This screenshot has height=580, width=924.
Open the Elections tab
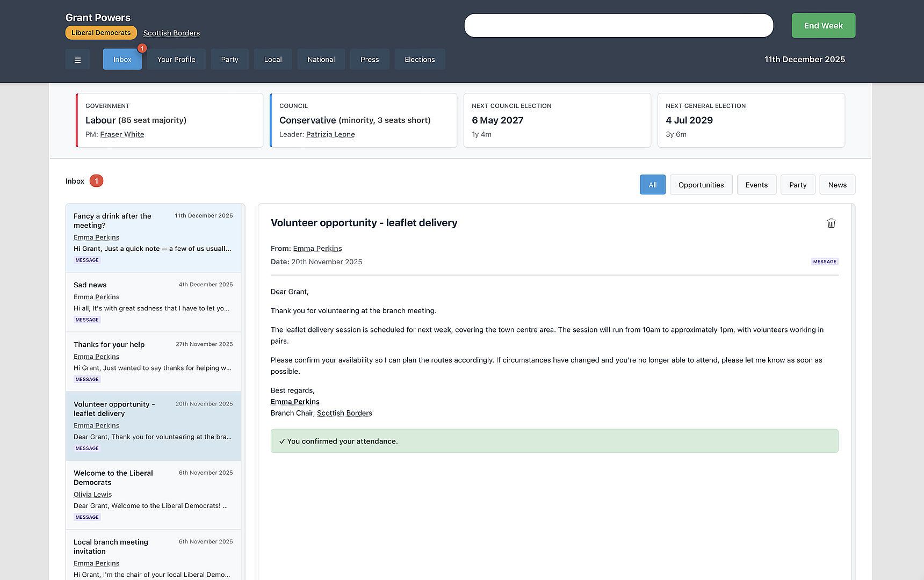419,60
